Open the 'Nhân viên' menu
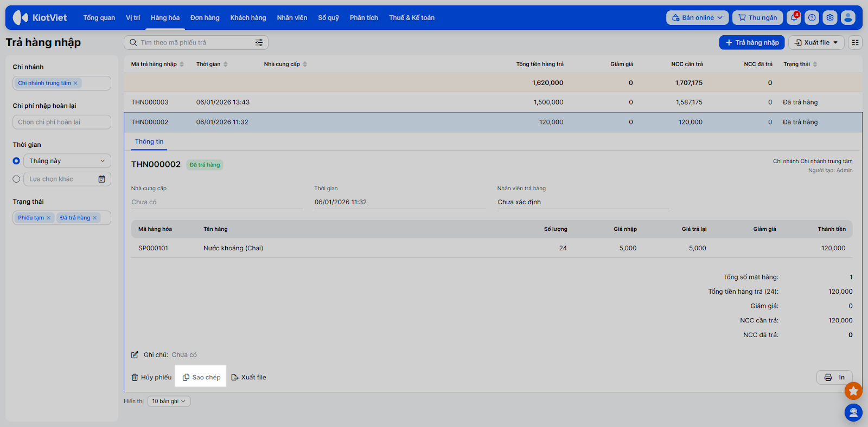 pyautogui.click(x=292, y=18)
